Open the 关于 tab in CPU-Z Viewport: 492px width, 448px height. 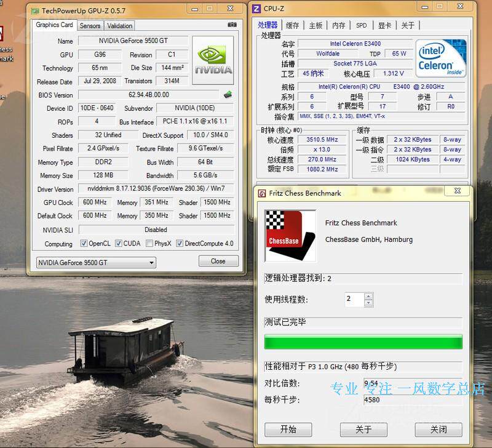click(408, 25)
